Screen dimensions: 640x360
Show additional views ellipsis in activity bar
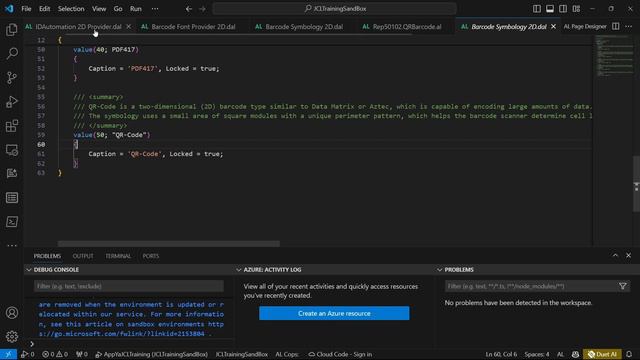click(12, 245)
